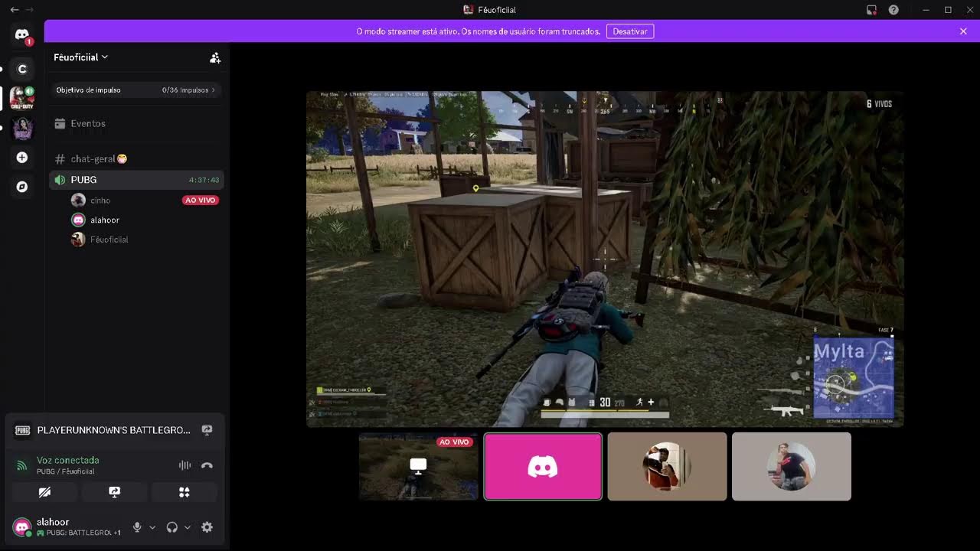The height and width of the screenshot is (551, 980).
Task: Select the pink Discord participant tile
Action: (x=543, y=467)
